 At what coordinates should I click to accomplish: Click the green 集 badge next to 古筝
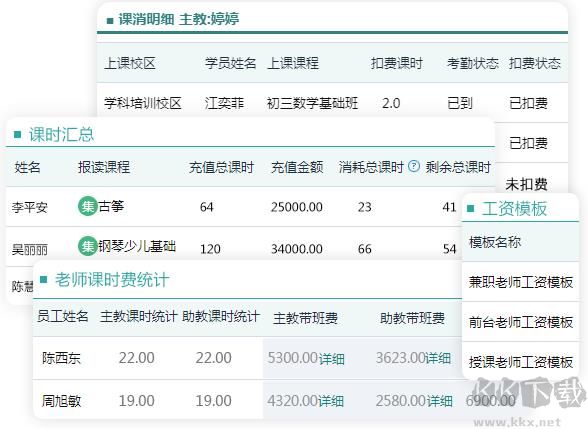[x=87, y=206]
